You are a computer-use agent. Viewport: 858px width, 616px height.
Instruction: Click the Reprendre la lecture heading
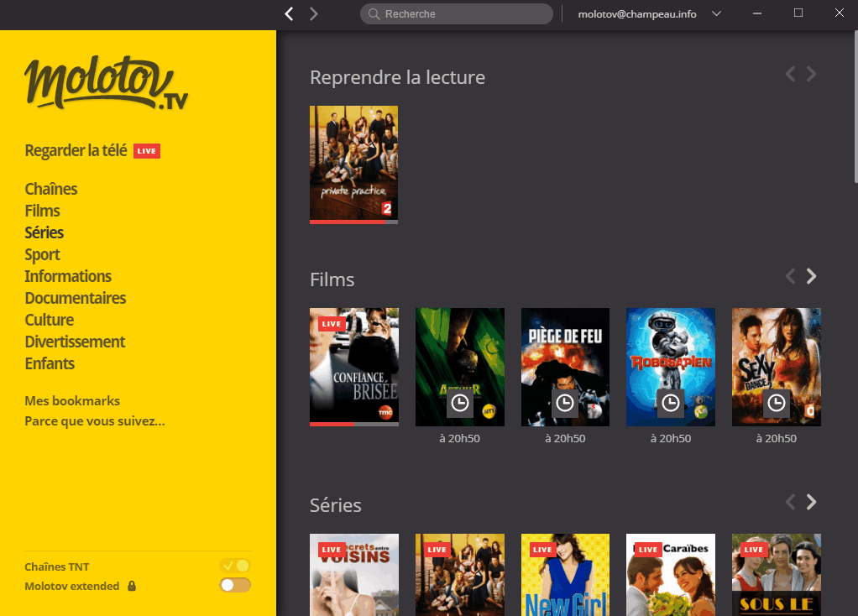click(397, 77)
